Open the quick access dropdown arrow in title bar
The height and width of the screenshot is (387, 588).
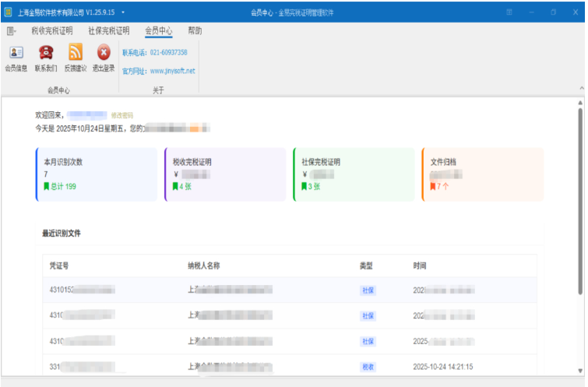pyautogui.click(x=123, y=12)
